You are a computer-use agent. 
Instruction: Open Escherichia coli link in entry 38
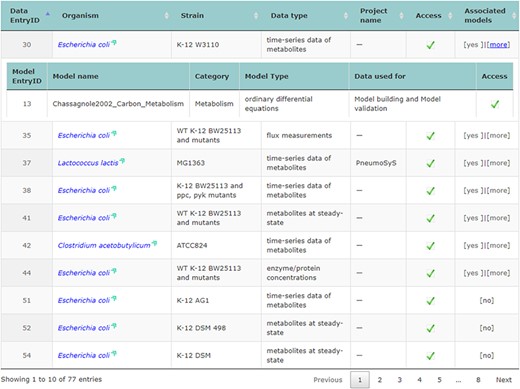(x=84, y=191)
